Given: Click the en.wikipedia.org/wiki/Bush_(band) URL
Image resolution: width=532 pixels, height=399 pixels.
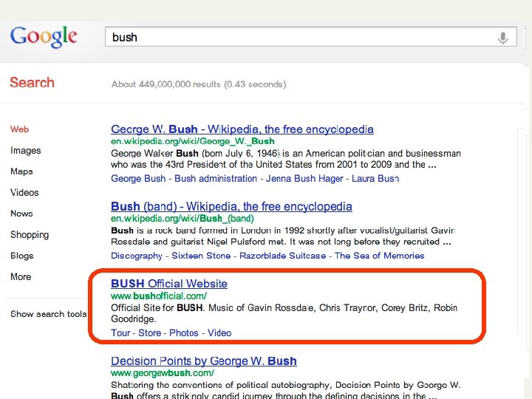Looking at the screenshot, I should (183, 219).
